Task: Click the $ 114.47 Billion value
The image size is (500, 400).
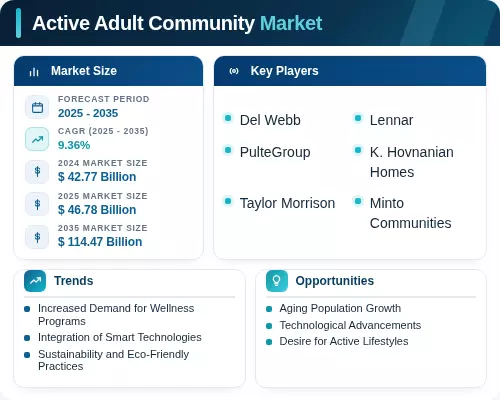Action: 100,242
